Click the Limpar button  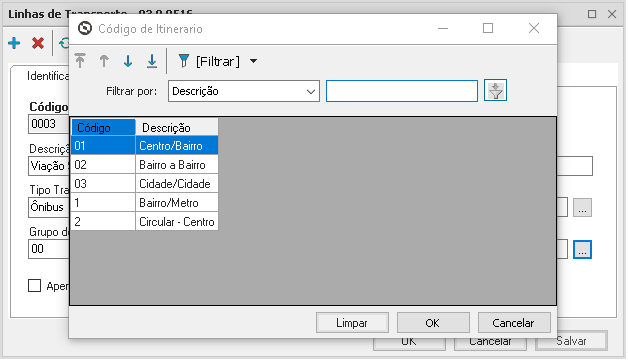click(352, 323)
